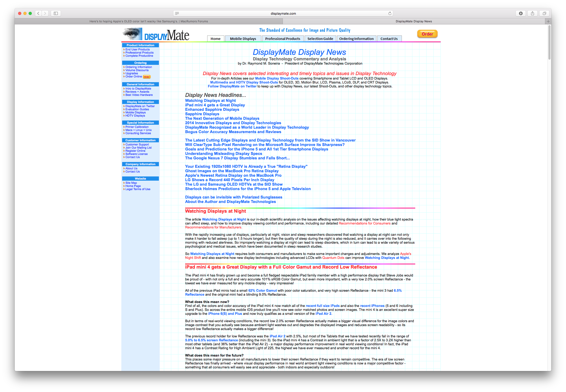The height and width of the screenshot is (392, 566).
Task: Click the page's vertical scrollbar thumb
Action: pos(549,42)
